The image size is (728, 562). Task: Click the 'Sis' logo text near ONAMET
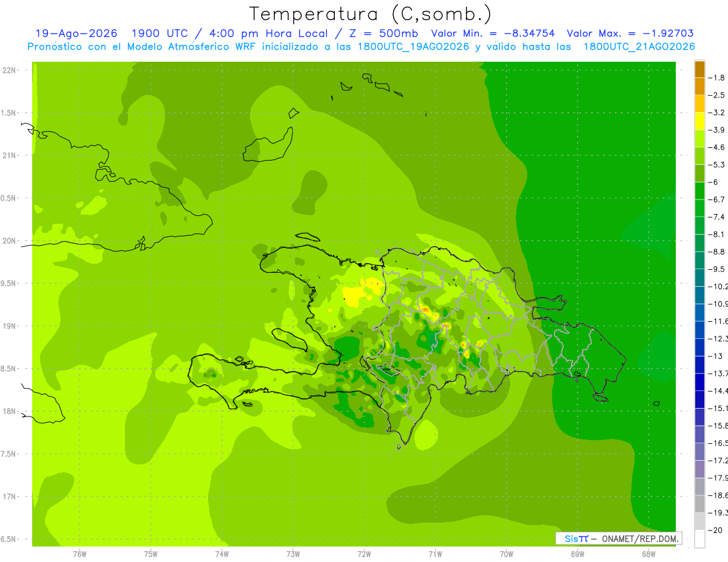pyautogui.click(x=571, y=538)
